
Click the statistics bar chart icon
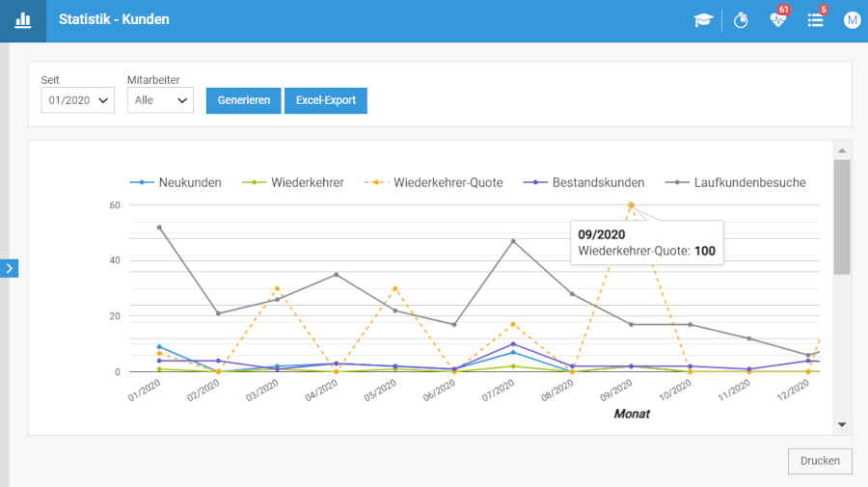pos(23,20)
